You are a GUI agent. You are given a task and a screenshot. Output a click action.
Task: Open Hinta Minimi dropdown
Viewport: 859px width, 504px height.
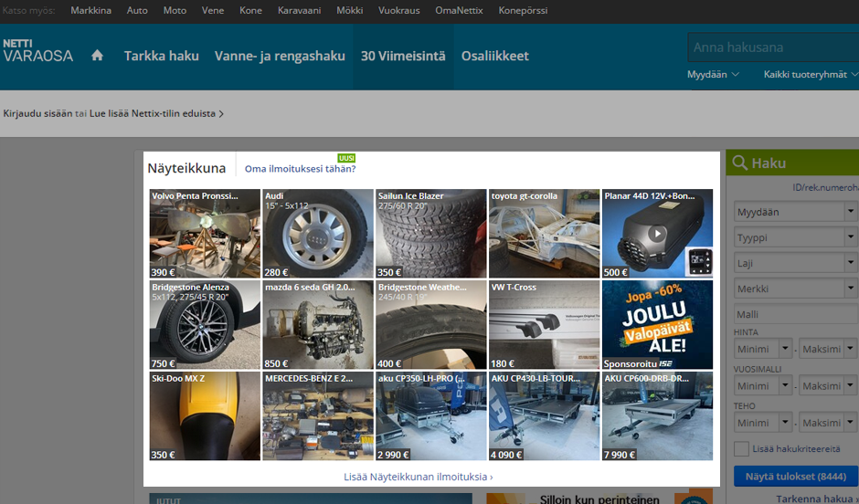click(762, 349)
